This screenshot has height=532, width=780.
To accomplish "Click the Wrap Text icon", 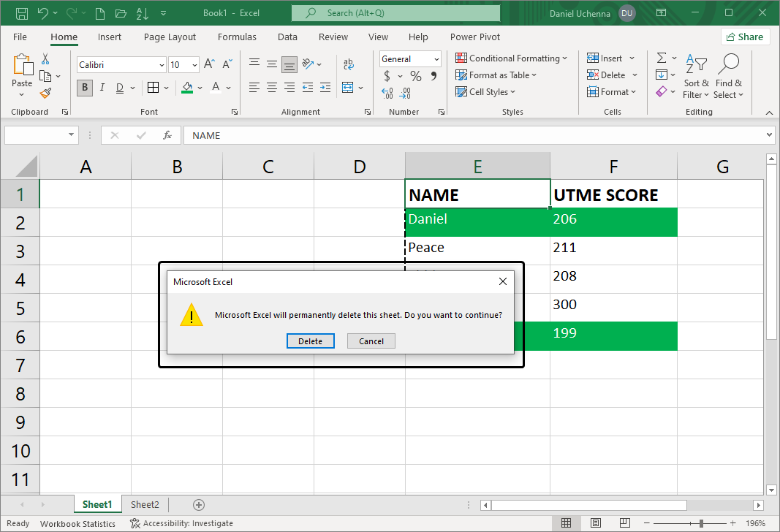I will (x=349, y=64).
